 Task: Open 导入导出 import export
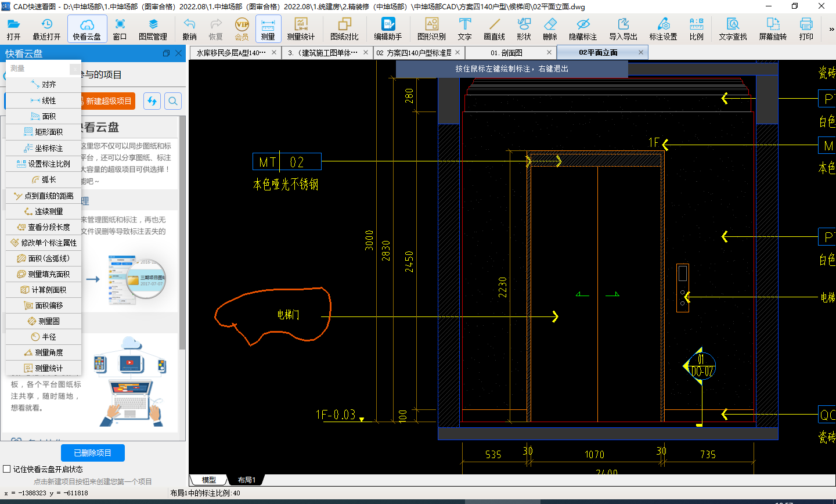pos(624,29)
